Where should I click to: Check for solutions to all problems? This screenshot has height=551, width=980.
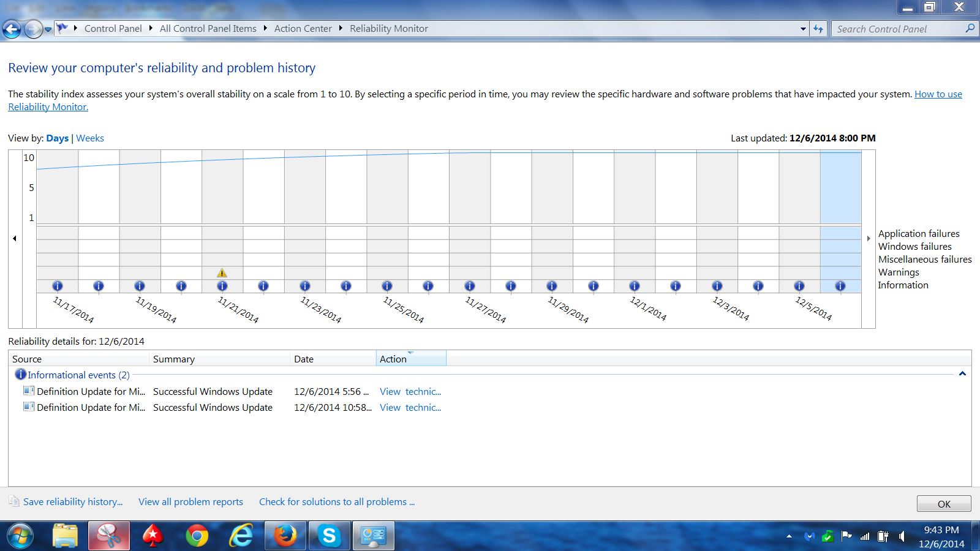coord(337,502)
